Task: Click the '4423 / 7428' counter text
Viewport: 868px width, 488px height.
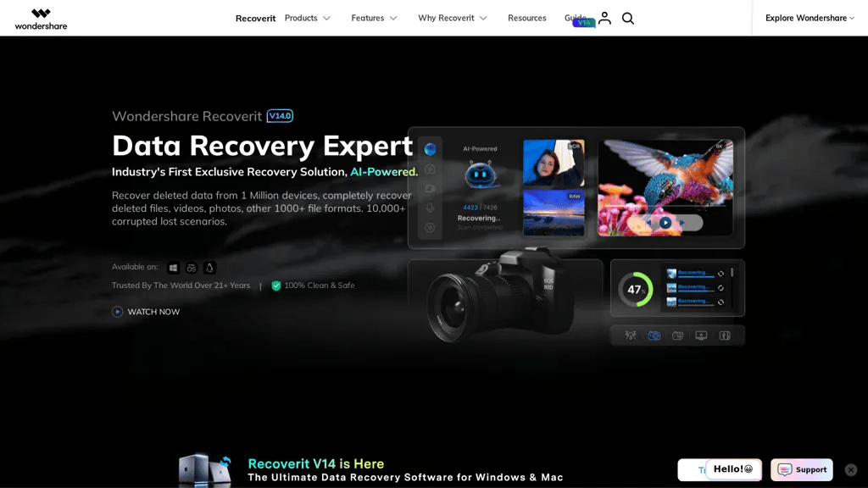Action: (x=480, y=208)
